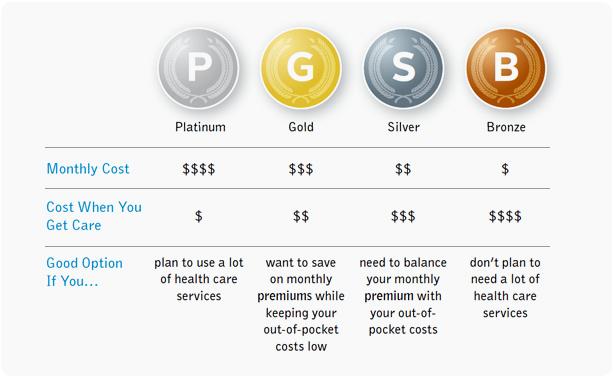Select the Gold plan label
This screenshot has height=378, width=613.
[x=301, y=127]
